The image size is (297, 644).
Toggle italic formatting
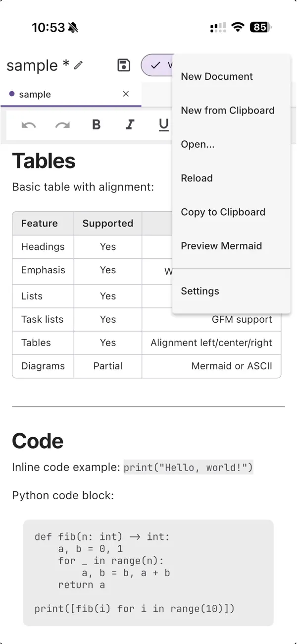[x=130, y=125]
